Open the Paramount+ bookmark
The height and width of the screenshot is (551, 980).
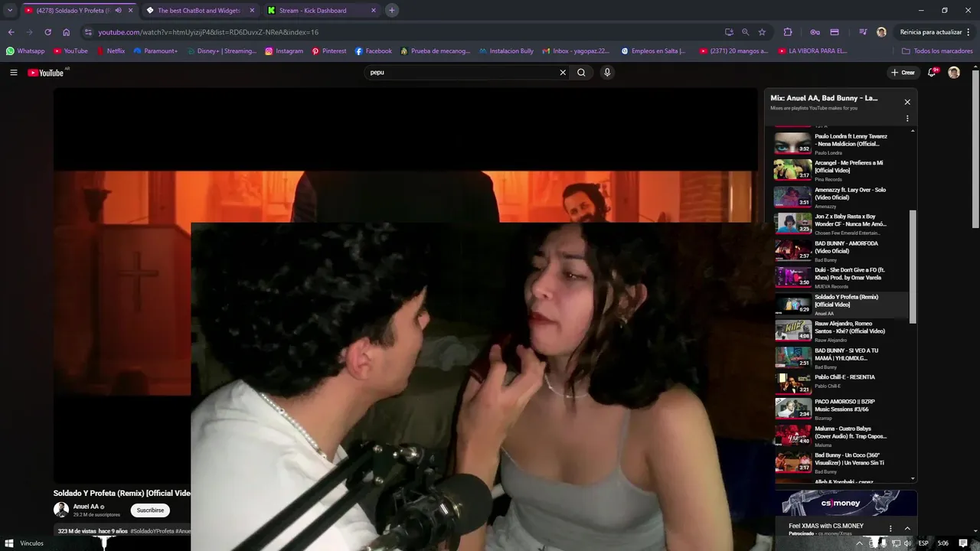pyautogui.click(x=155, y=51)
